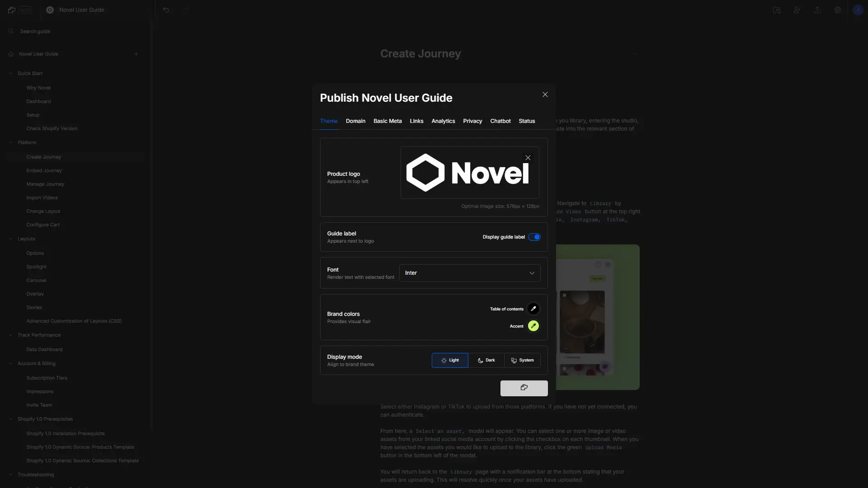Switch to the Domain tab

355,121
